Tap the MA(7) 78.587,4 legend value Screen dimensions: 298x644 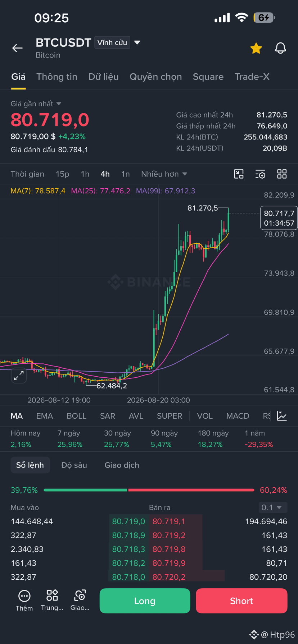38,191
